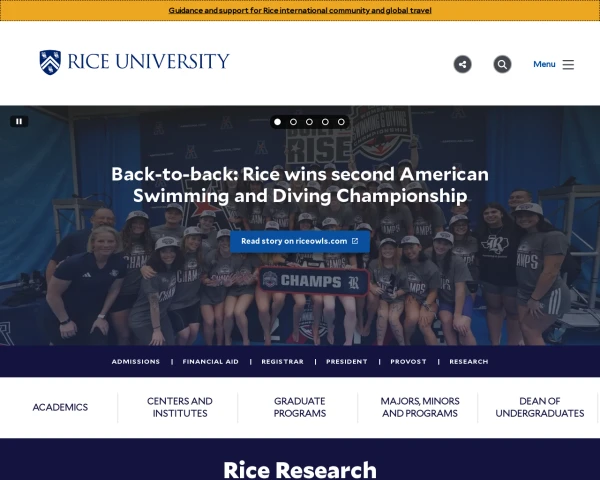This screenshot has width=600, height=480.
Task: Click the Rice University wordmark text
Action: pyautogui.click(x=148, y=62)
